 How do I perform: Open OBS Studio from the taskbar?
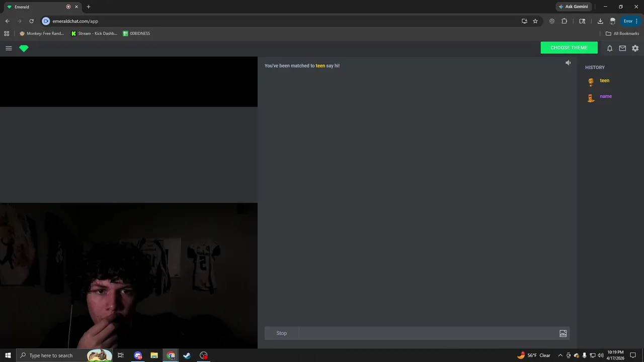click(203, 355)
